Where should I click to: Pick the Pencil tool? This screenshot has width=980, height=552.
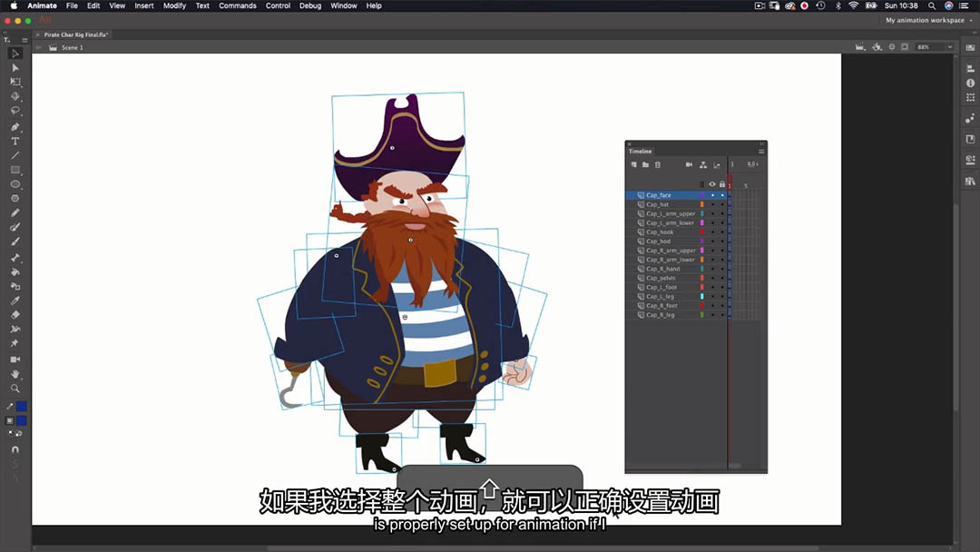(x=15, y=213)
